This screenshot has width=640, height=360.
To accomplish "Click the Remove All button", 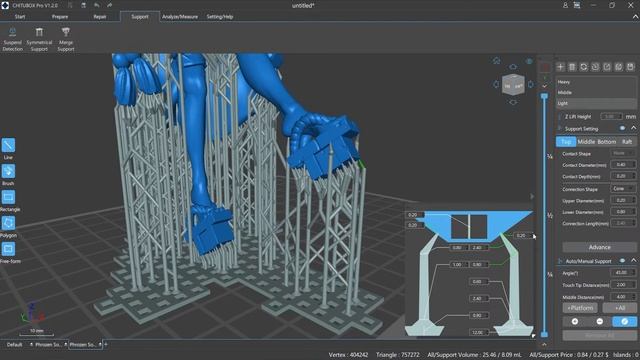I will coord(599,335).
